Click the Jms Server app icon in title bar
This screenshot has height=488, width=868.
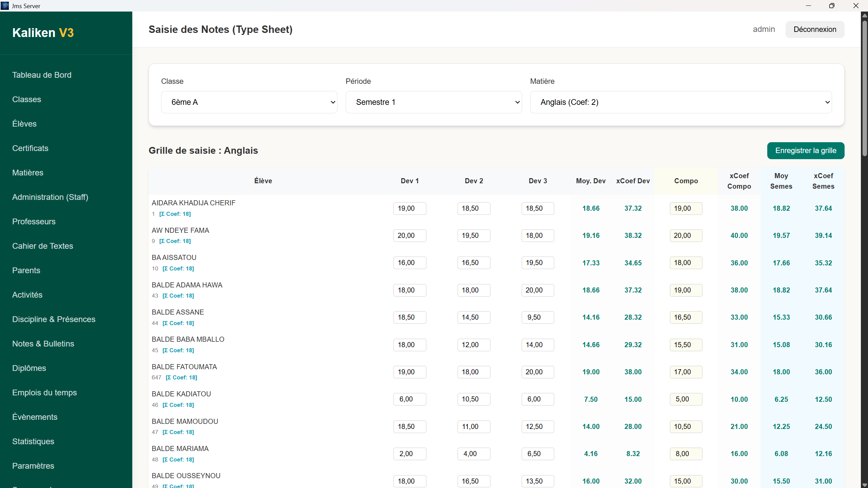5,6
